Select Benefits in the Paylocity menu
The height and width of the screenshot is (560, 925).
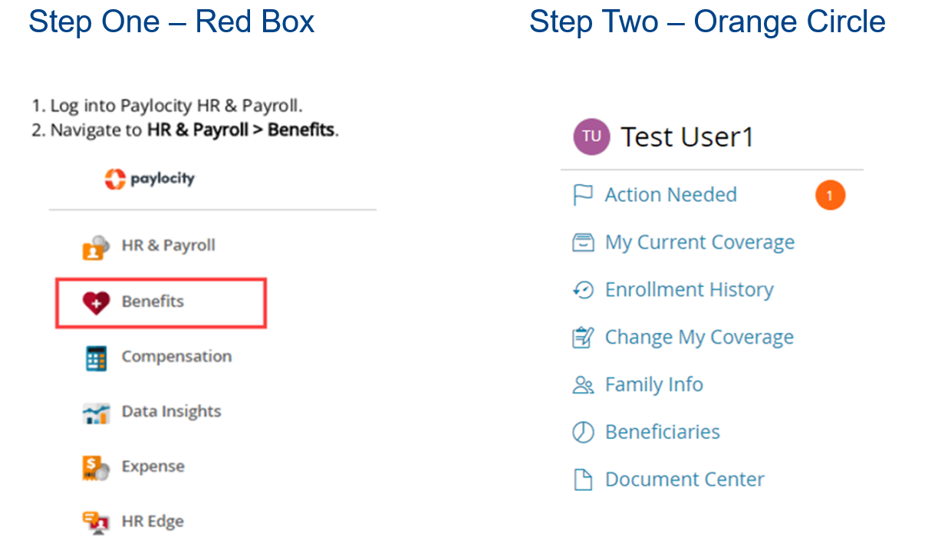160,303
